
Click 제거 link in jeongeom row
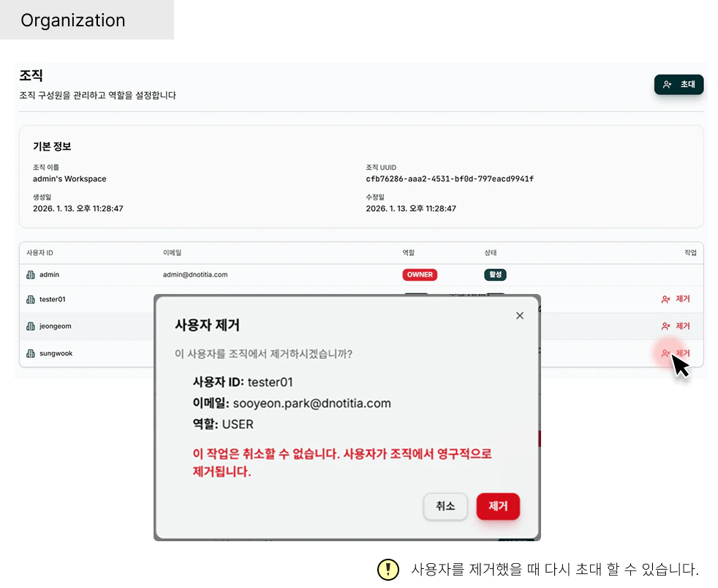point(681,325)
